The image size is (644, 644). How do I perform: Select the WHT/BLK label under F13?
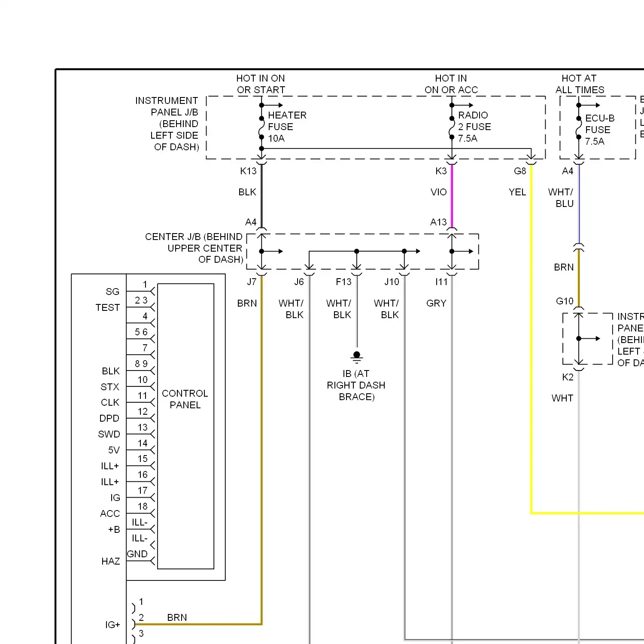click(x=339, y=309)
